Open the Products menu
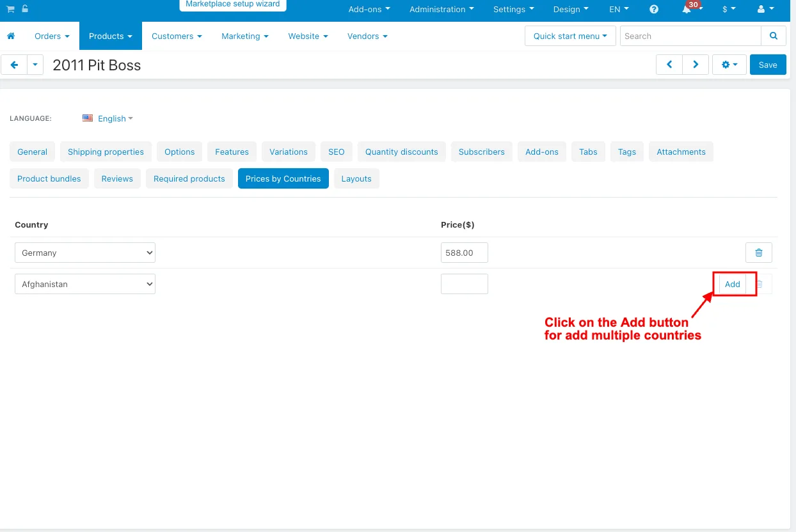Screen dimensions: 796x532 tap(111, 36)
